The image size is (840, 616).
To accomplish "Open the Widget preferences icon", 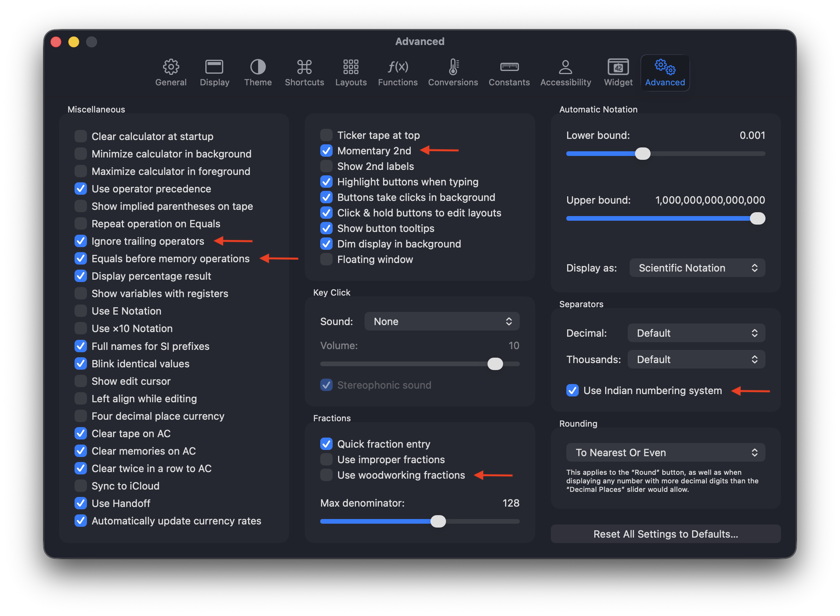I will click(618, 67).
